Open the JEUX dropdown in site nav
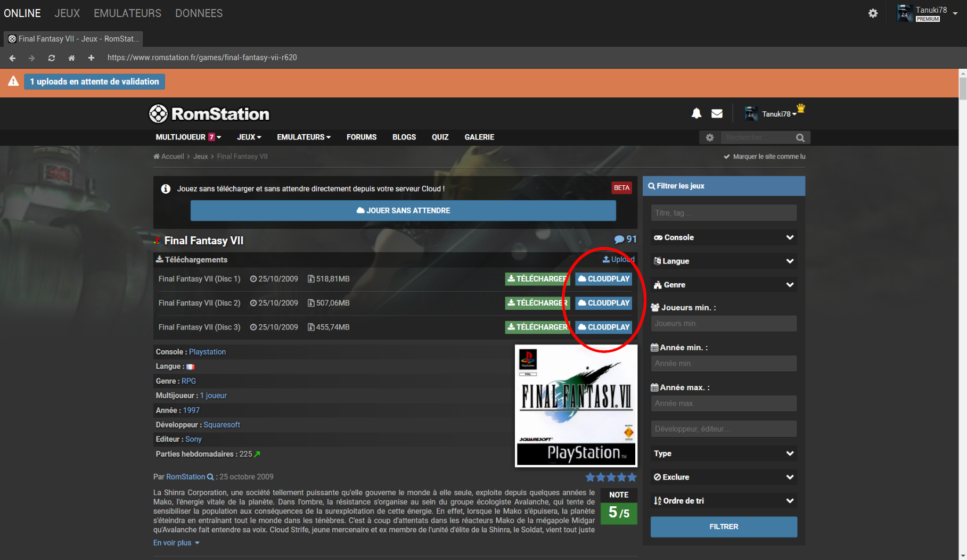967x560 pixels. click(249, 137)
